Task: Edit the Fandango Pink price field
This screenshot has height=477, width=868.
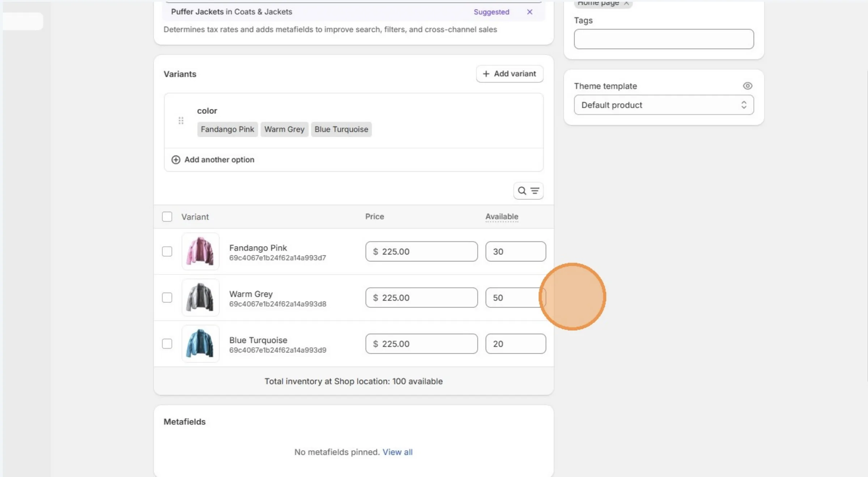Action: (x=421, y=251)
